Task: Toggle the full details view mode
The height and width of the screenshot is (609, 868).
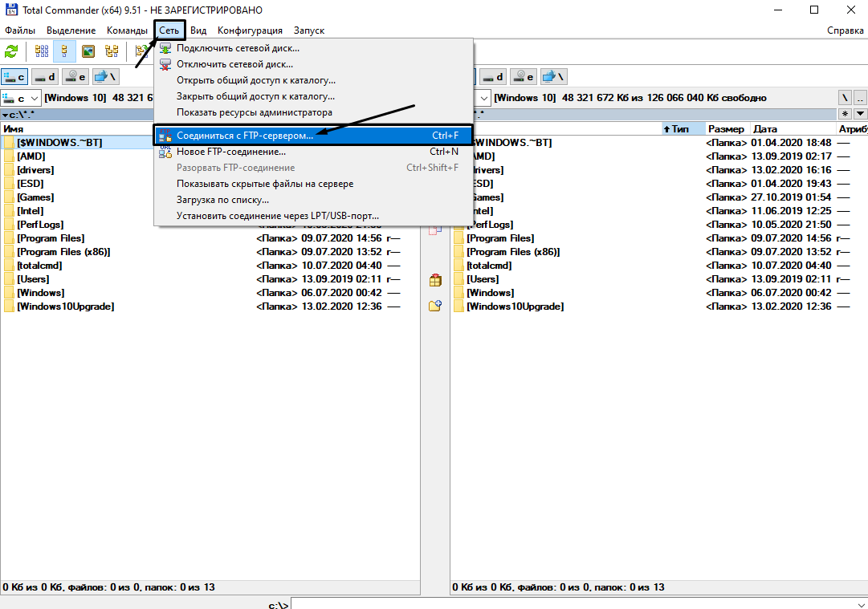Action: (64, 51)
